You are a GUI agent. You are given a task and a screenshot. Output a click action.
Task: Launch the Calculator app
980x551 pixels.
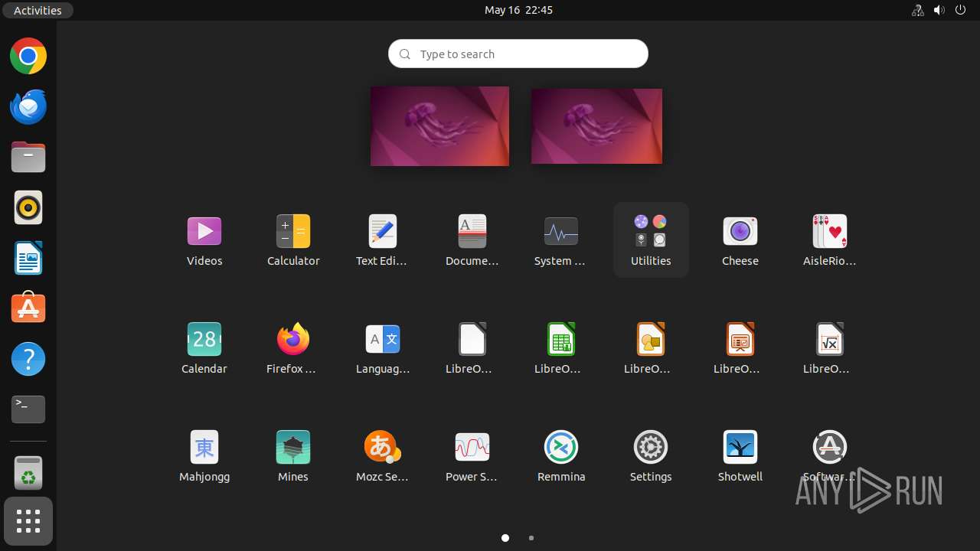pos(293,240)
